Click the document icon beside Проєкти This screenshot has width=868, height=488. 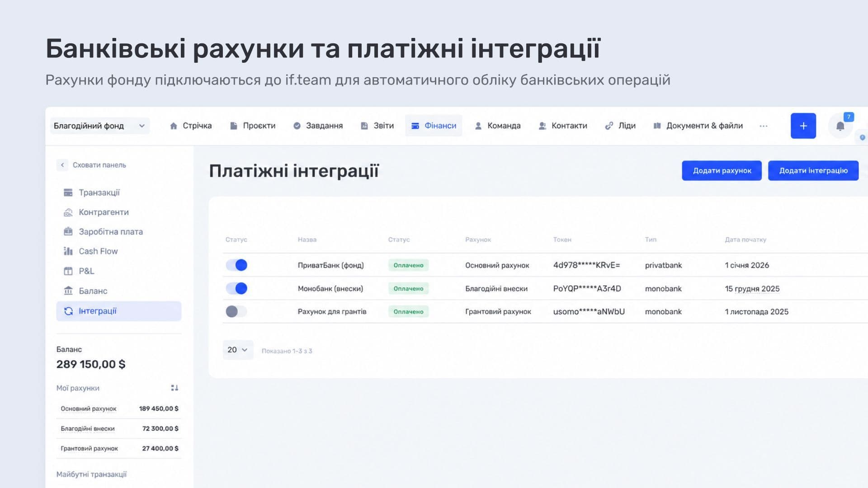coord(233,126)
